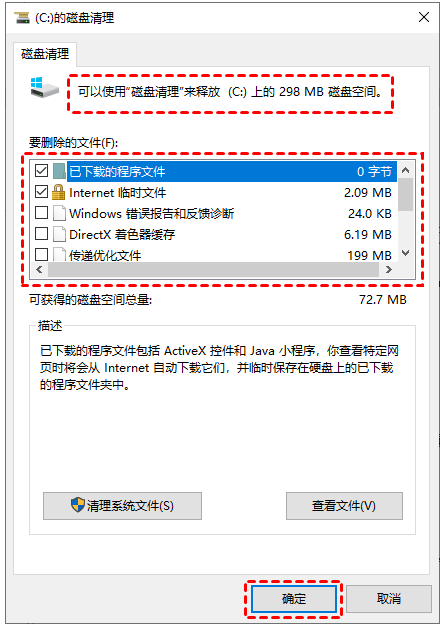
Task: Click the 取消 button
Action: [x=389, y=598]
